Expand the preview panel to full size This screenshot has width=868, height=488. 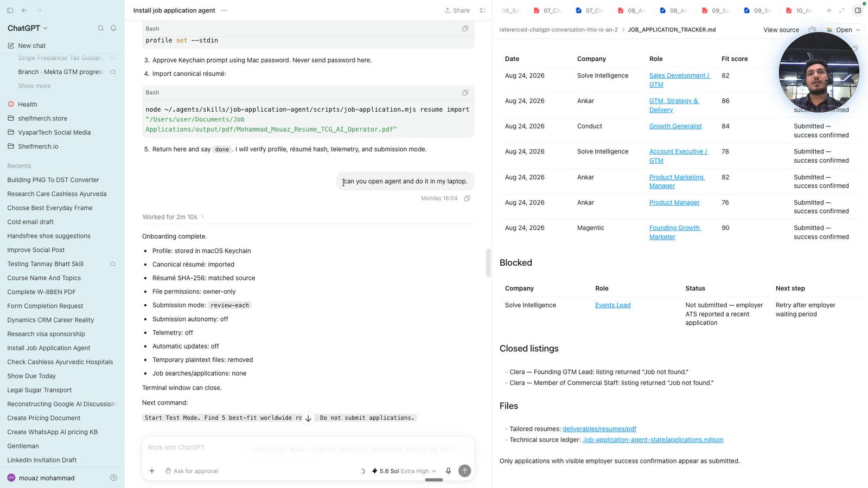click(842, 10)
